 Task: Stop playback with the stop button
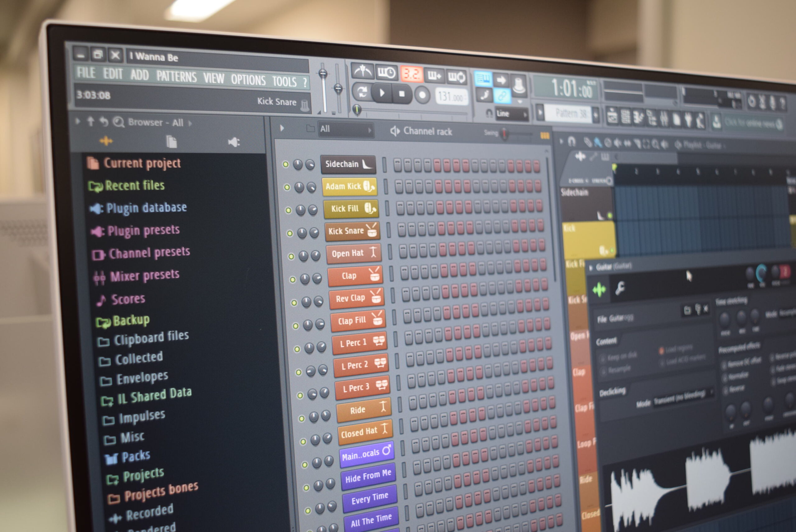tap(402, 94)
